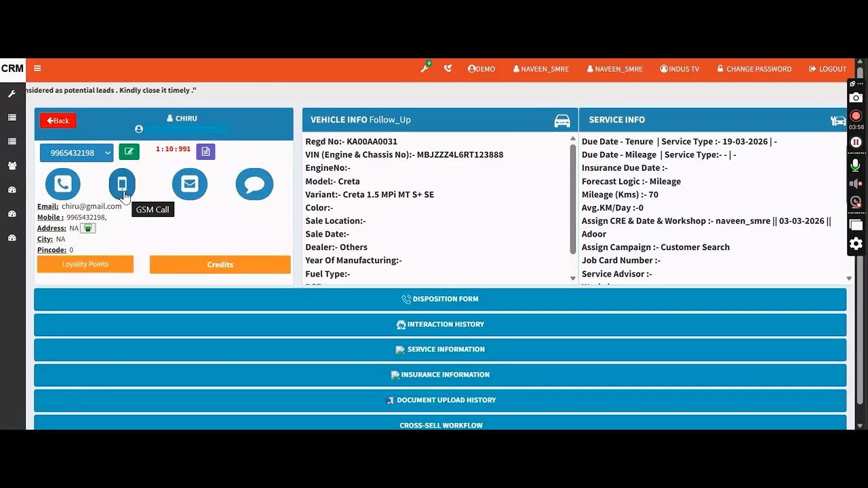This screenshot has height=488, width=868.
Task: Click the VEHICLE INFO Follow_Up heading
Action: click(361, 120)
